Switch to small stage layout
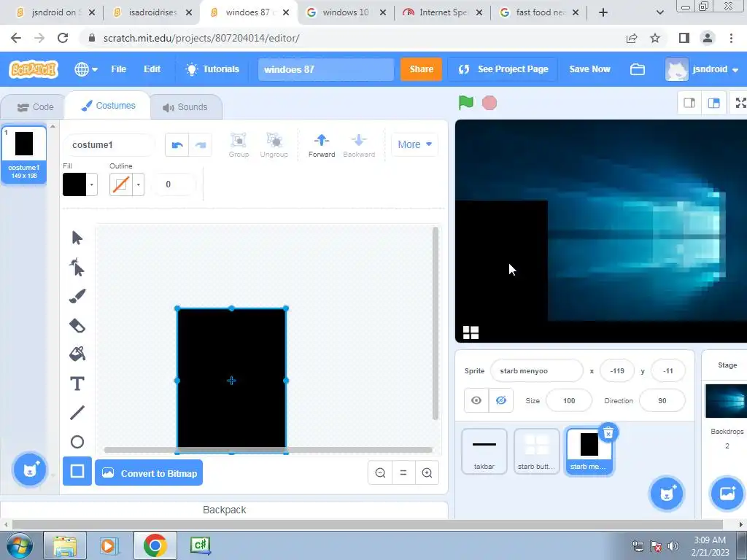 (689, 103)
